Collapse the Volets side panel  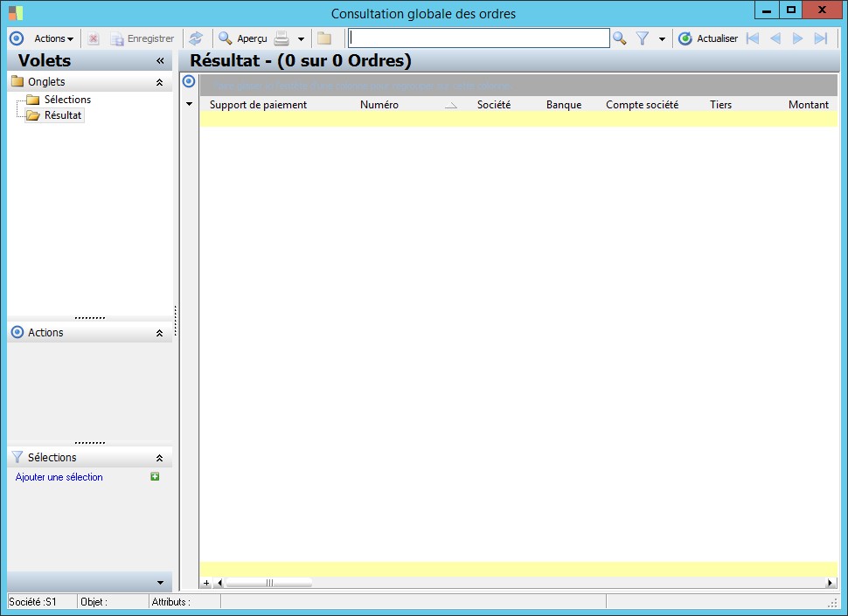pyautogui.click(x=160, y=60)
